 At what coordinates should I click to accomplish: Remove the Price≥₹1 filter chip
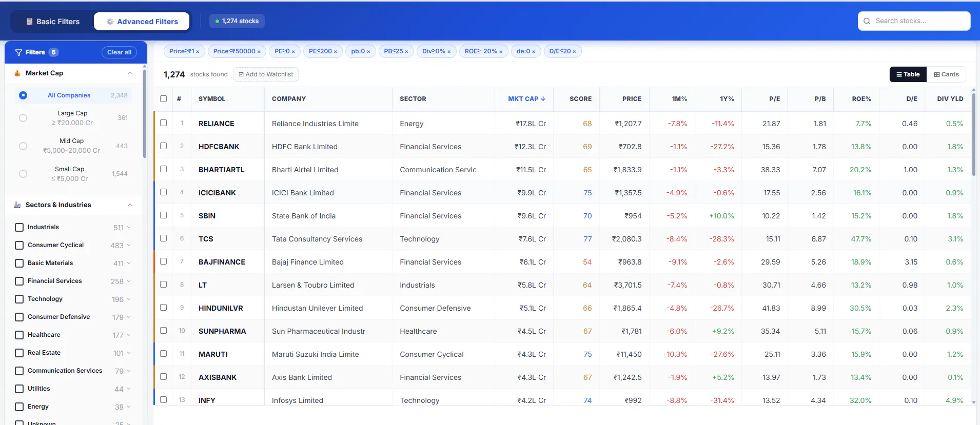(198, 52)
